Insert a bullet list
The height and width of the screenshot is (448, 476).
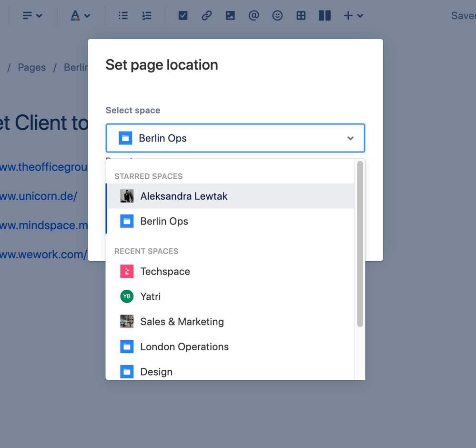click(123, 16)
